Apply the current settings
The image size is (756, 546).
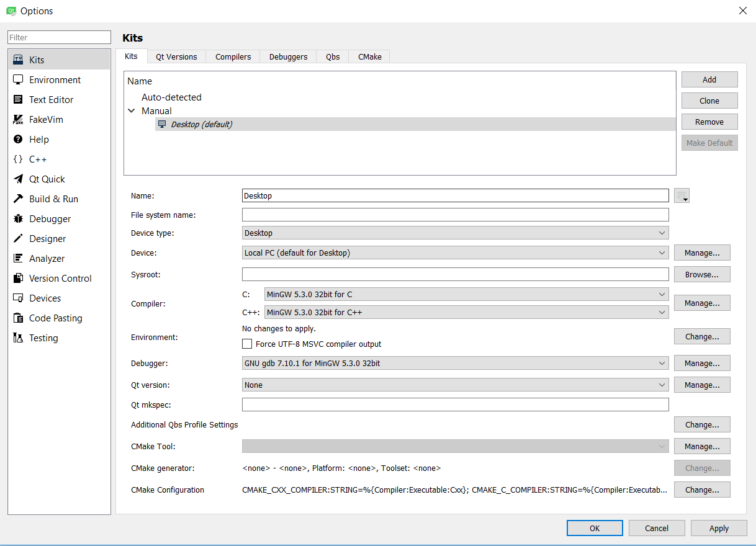pos(719,528)
